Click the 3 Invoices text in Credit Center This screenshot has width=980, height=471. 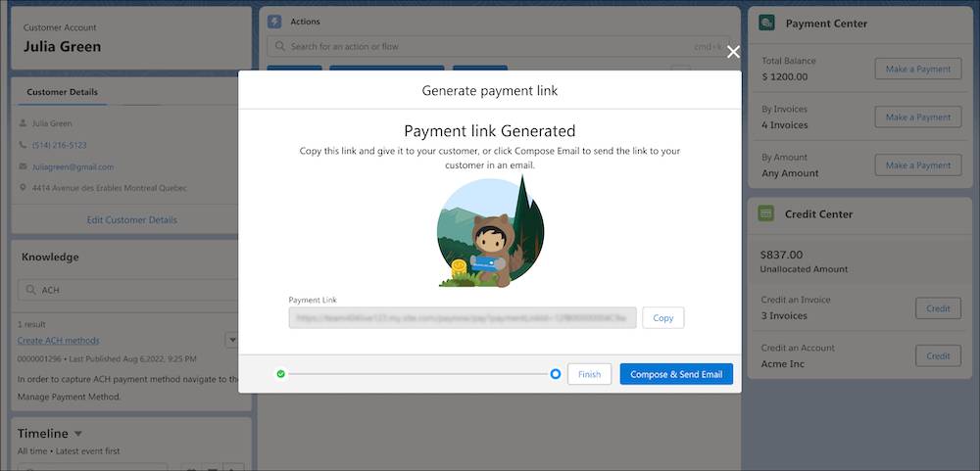click(784, 315)
